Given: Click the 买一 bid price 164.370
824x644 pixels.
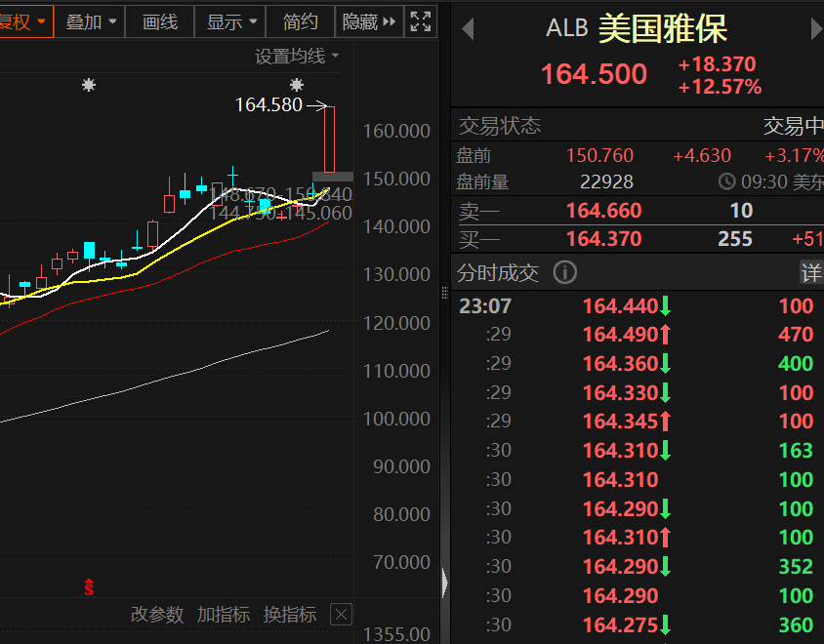Looking at the screenshot, I should (603, 239).
